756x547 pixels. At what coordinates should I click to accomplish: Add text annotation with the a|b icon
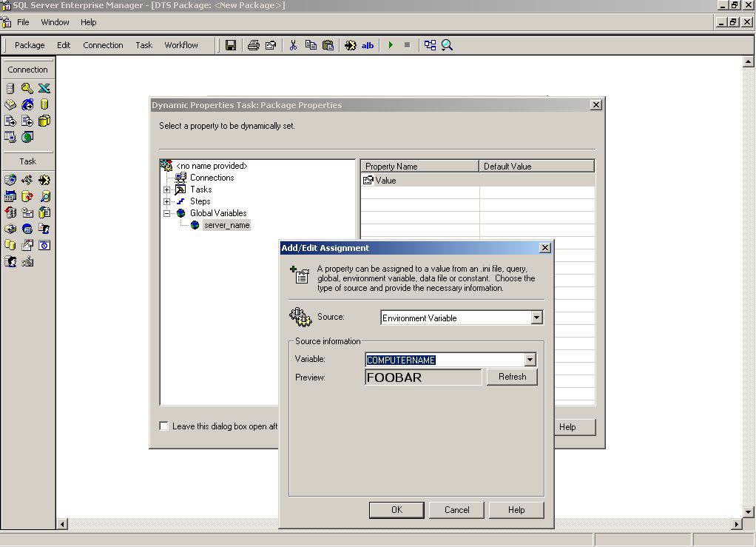coord(368,45)
